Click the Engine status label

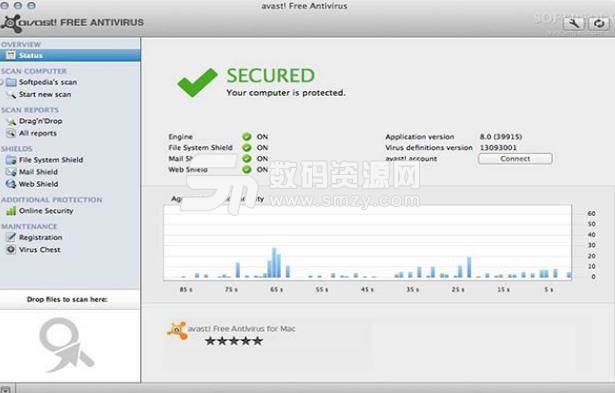pos(180,136)
